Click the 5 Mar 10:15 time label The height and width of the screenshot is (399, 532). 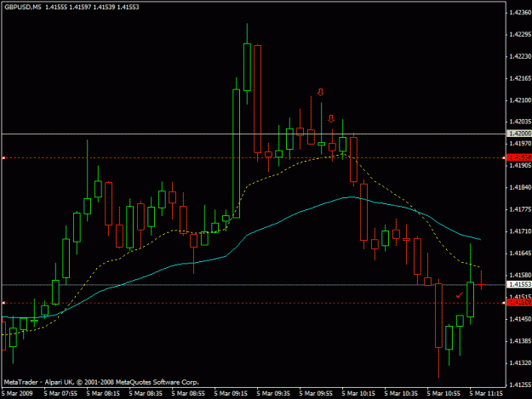point(358,394)
